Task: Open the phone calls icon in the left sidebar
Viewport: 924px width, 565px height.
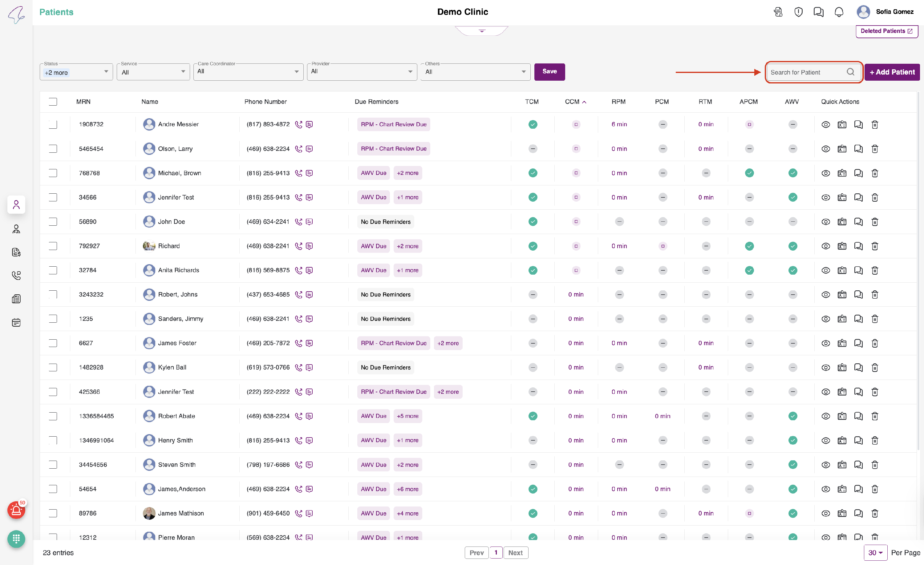Action: 16,276
